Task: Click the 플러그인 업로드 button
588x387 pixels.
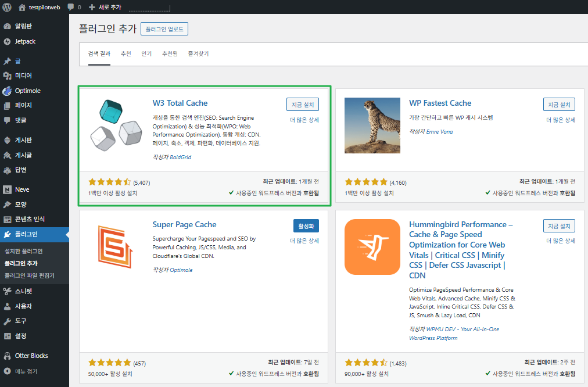Action: (164, 28)
